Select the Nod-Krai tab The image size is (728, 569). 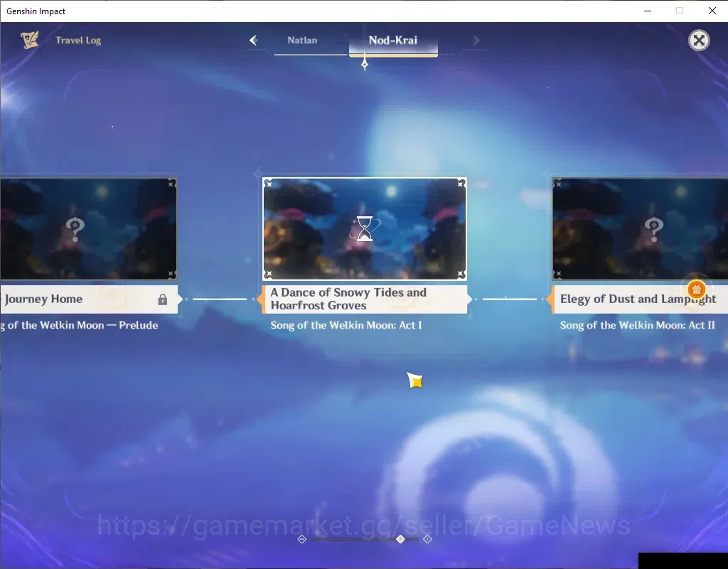coord(392,41)
